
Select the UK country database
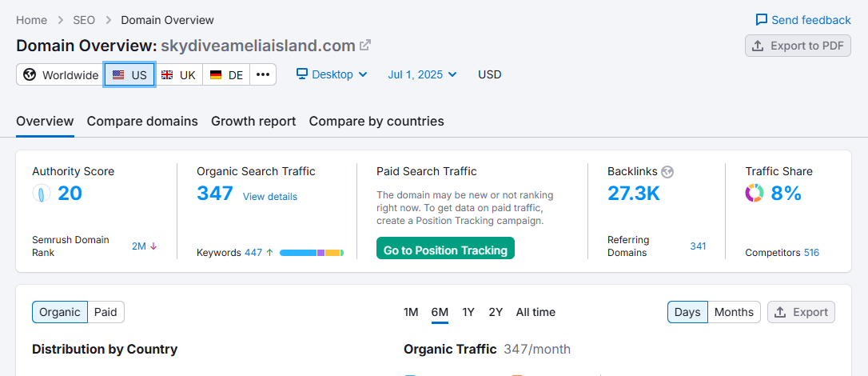[178, 74]
